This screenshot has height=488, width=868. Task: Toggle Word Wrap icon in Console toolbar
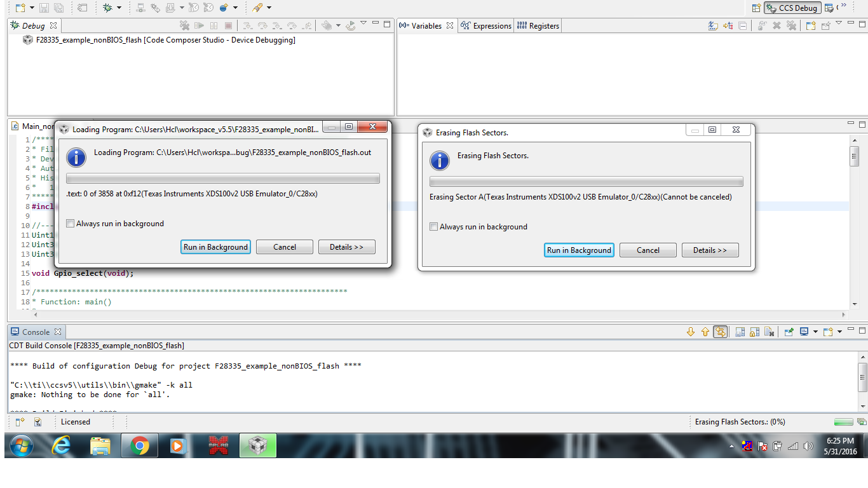coord(720,332)
